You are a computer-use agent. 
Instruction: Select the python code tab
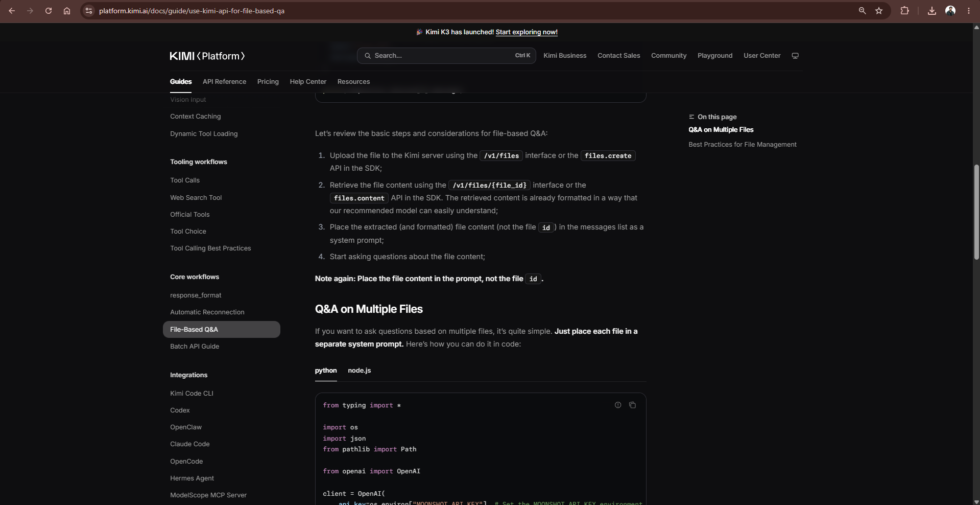pyautogui.click(x=326, y=371)
